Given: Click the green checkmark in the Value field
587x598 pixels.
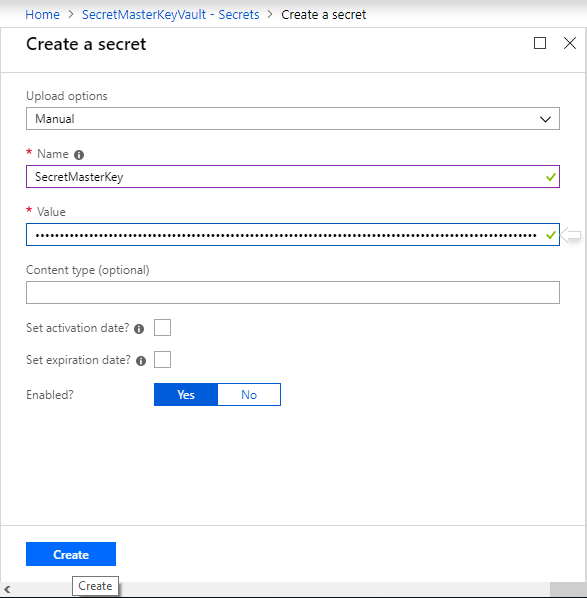Looking at the screenshot, I should pos(550,235).
